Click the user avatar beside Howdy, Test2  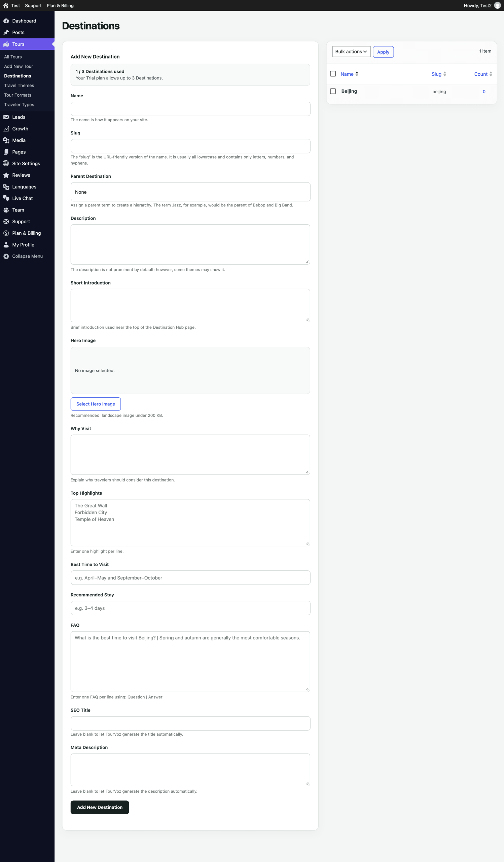tap(497, 5)
